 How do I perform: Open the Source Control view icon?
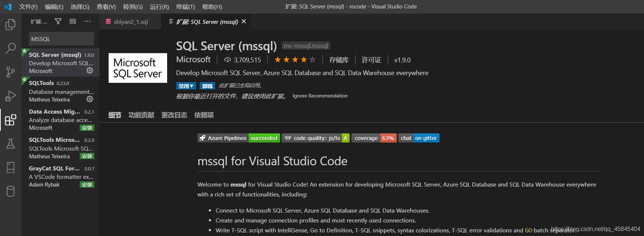pyautogui.click(x=11, y=72)
